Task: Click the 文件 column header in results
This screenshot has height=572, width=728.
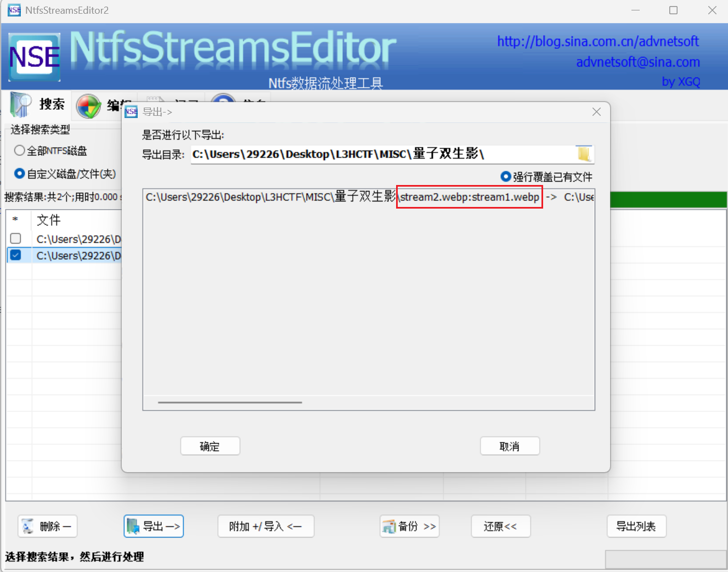Action: (48, 220)
